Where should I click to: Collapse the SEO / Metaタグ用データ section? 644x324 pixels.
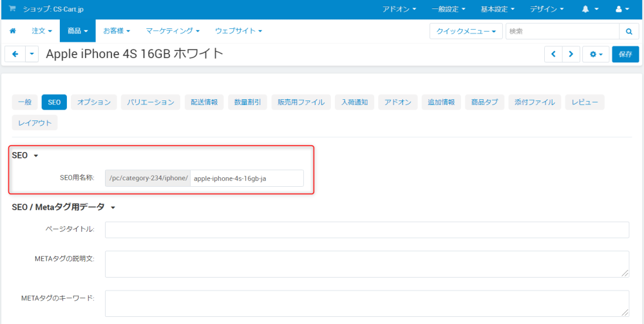(x=64, y=207)
